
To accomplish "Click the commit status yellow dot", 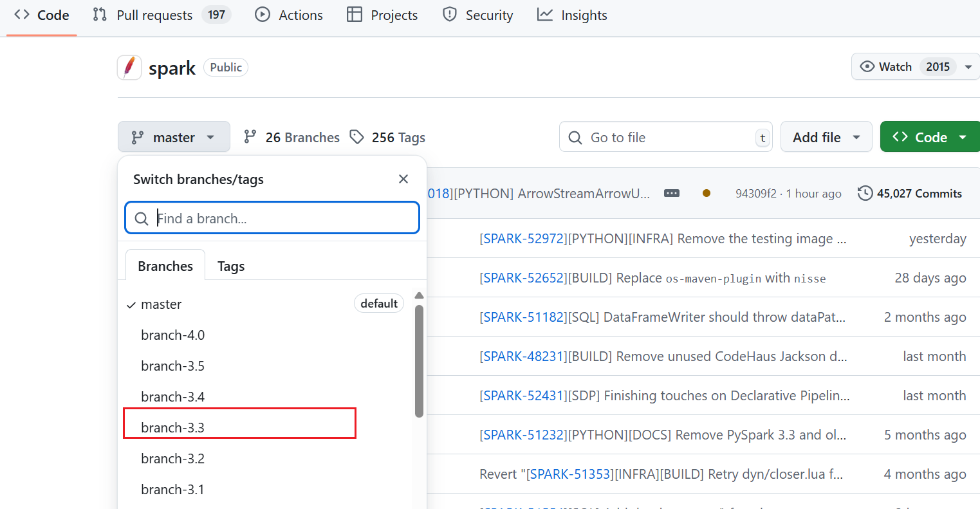I will (x=707, y=193).
